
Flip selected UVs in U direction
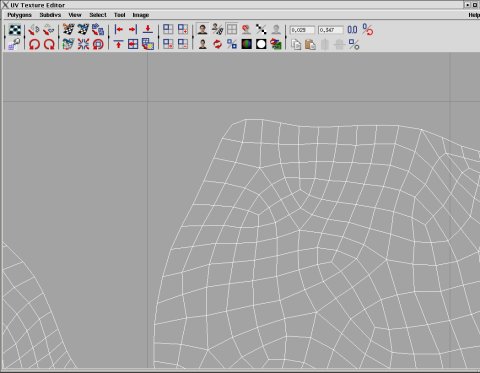tap(34, 30)
